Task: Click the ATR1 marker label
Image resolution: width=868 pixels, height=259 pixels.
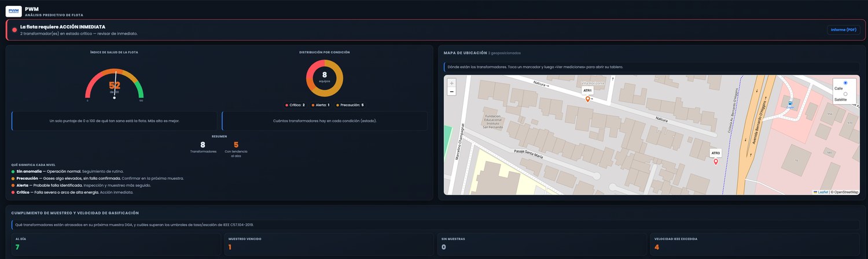Action: coord(587,91)
